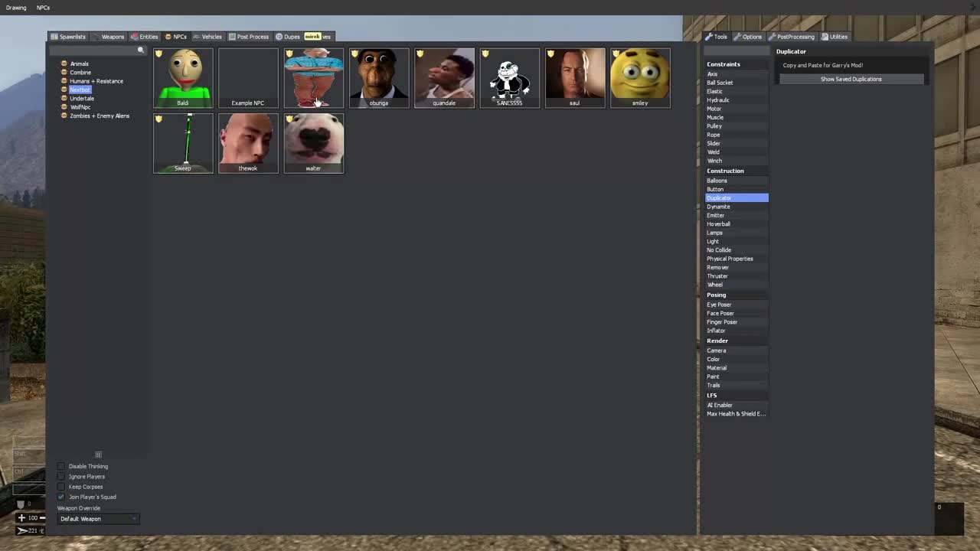Spawn the obunga nextbot
Image resolution: width=980 pixels, height=551 pixels.
click(379, 78)
